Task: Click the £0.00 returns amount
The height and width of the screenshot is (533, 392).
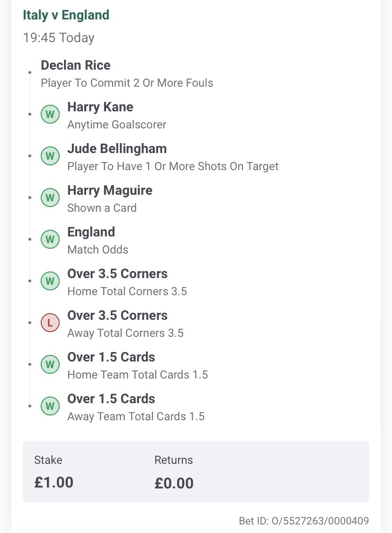Action: 174,483
